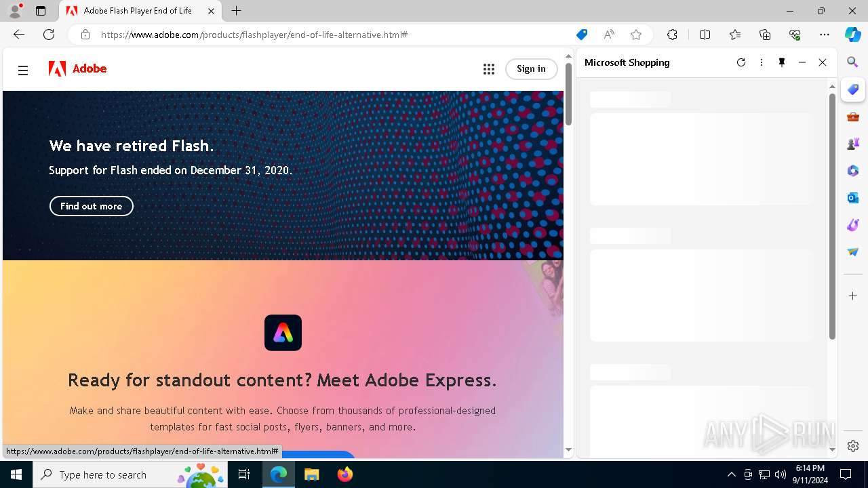Show hidden system tray icons

click(x=731, y=474)
